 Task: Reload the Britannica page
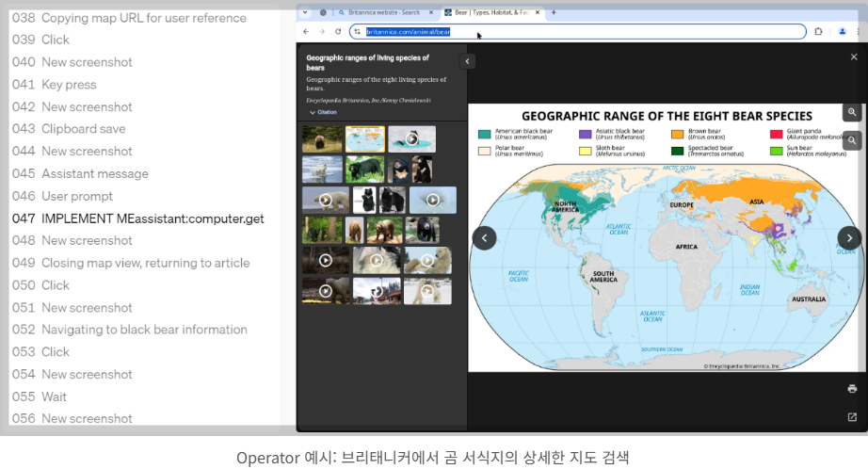pyautogui.click(x=338, y=32)
